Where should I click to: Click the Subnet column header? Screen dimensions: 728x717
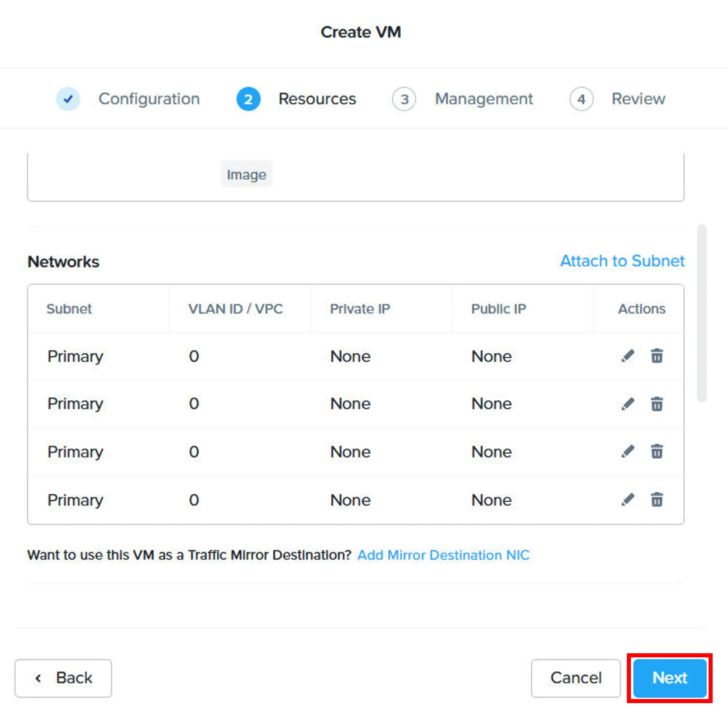69,309
